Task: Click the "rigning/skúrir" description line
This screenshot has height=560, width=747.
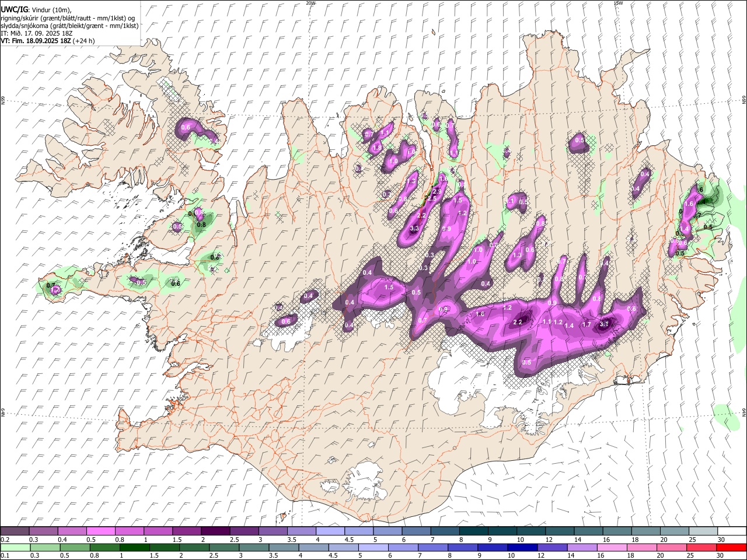Action: click(x=68, y=18)
